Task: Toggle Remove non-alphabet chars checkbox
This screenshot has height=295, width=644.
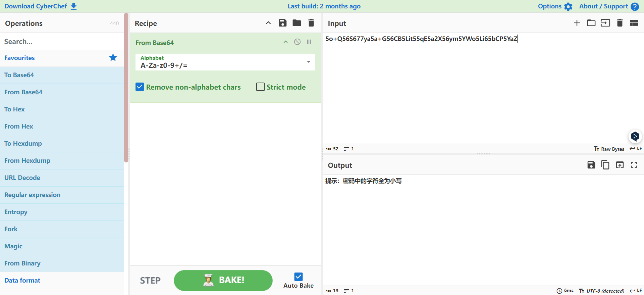Action: 140,87
